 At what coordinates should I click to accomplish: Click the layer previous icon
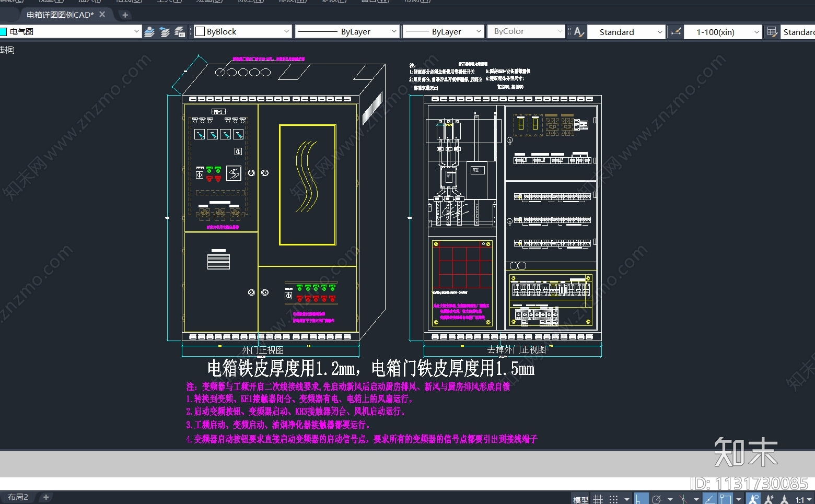tap(165, 31)
